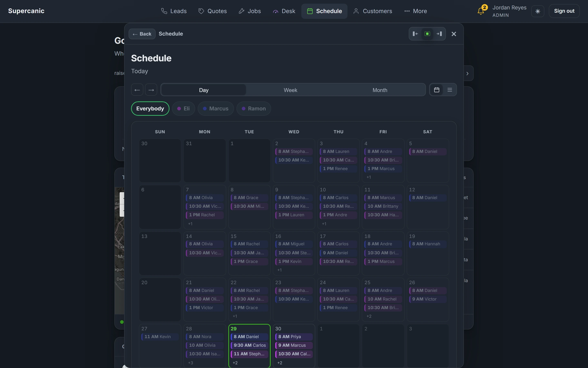Open the notifications bell
Viewport: 588px width, 368px height.
click(481, 11)
